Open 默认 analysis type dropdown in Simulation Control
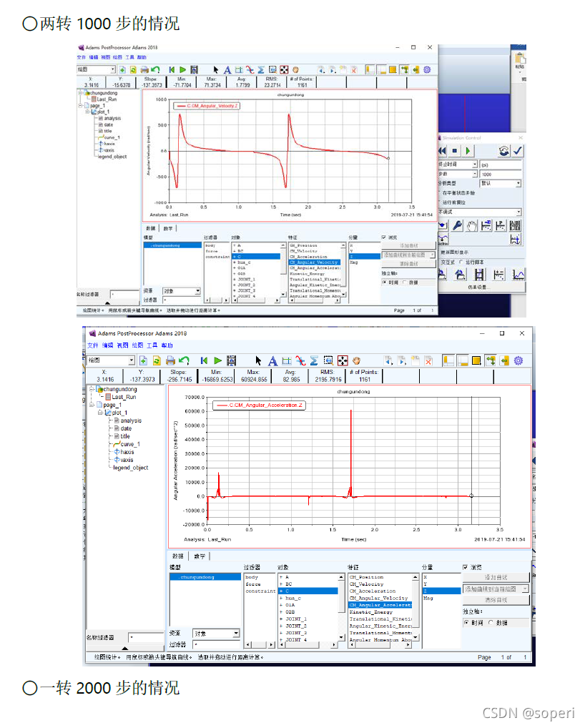585x728 pixels. pyautogui.click(x=518, y=183)
